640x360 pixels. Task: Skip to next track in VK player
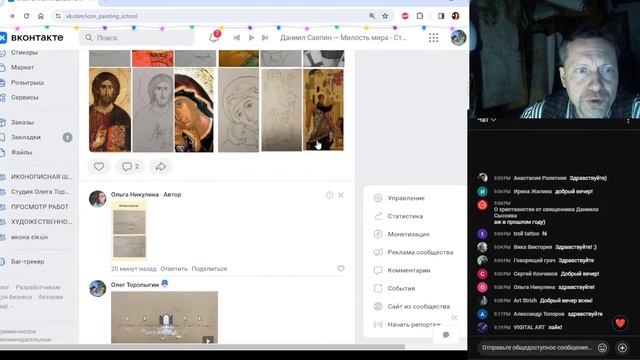[265, 38]
